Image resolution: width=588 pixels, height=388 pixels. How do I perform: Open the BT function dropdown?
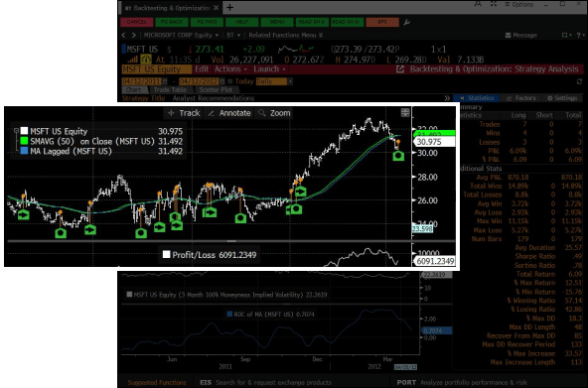(x=233, y=35)
